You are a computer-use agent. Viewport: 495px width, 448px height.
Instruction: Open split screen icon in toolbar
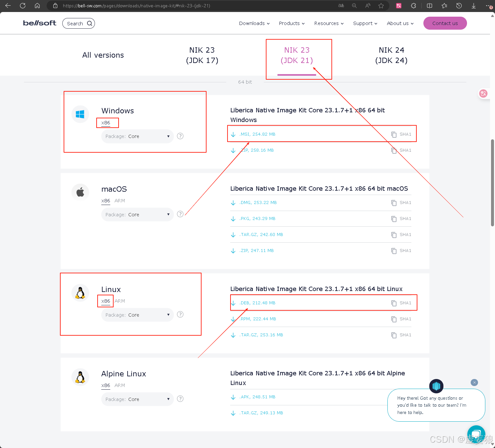coord(429,6)
